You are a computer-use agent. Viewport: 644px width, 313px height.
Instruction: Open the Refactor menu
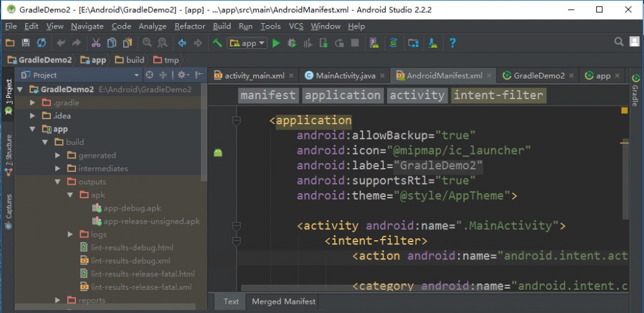(190, 26)
